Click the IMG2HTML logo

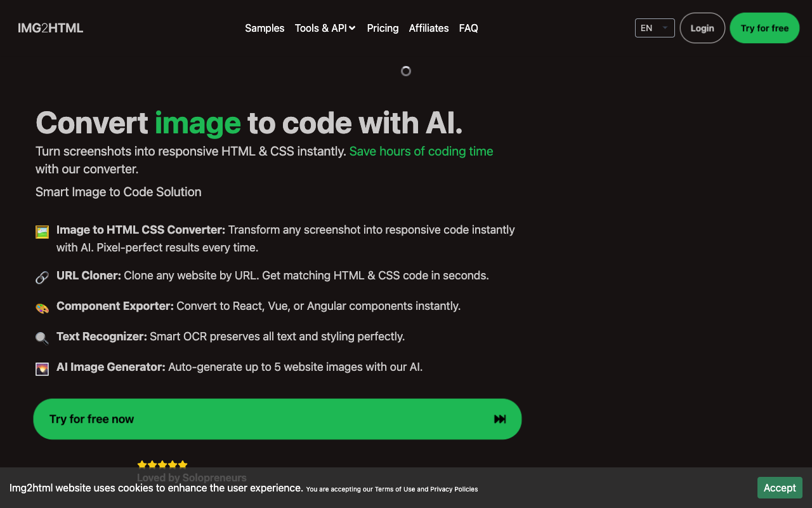pos(50,28)
